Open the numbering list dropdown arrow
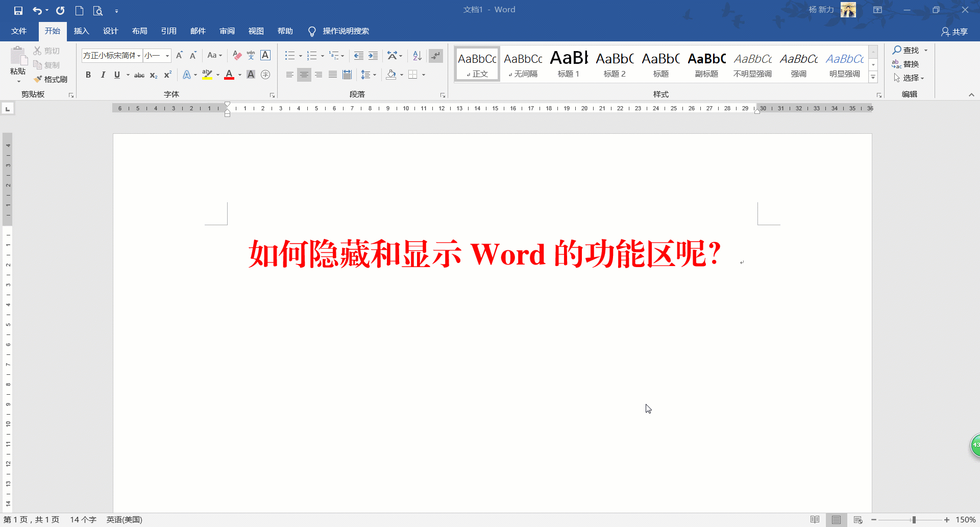980x527 pixels. pyautogui.click(x=322, y=56)
